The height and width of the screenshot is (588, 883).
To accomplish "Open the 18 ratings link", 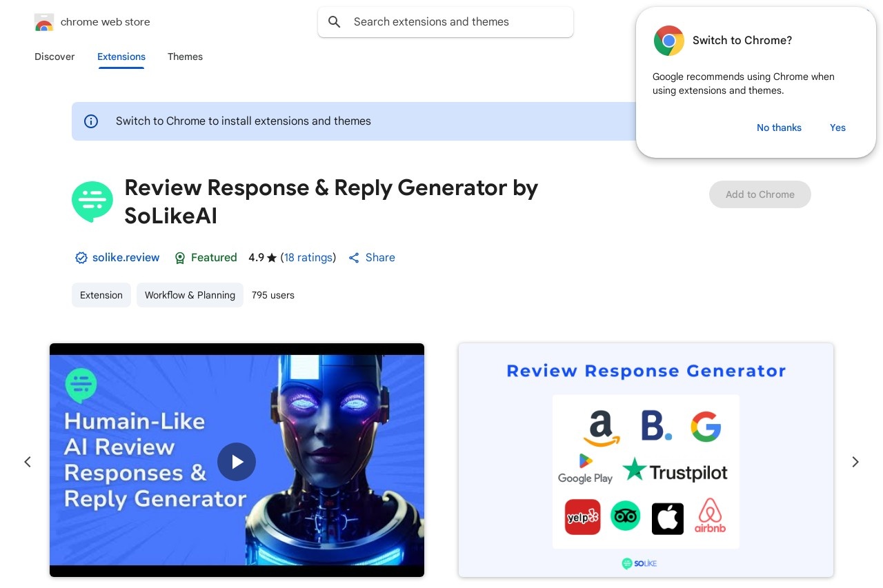I will pyautogui.click(x=308, y=258).
